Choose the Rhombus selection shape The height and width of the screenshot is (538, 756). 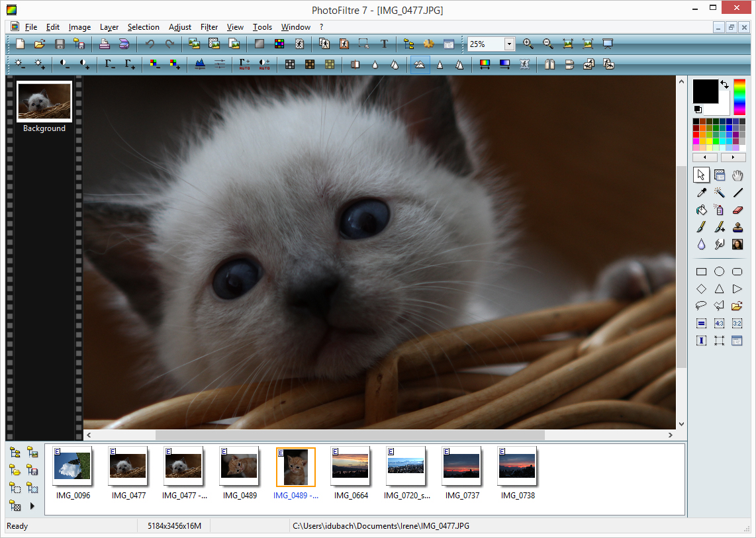click(702, 289)
